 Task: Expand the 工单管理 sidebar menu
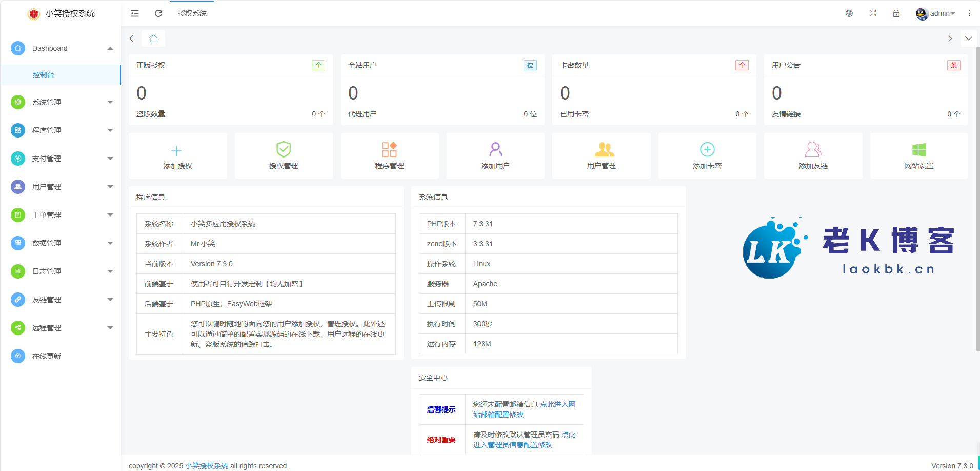pyautogui.click(x=61, y=215)
